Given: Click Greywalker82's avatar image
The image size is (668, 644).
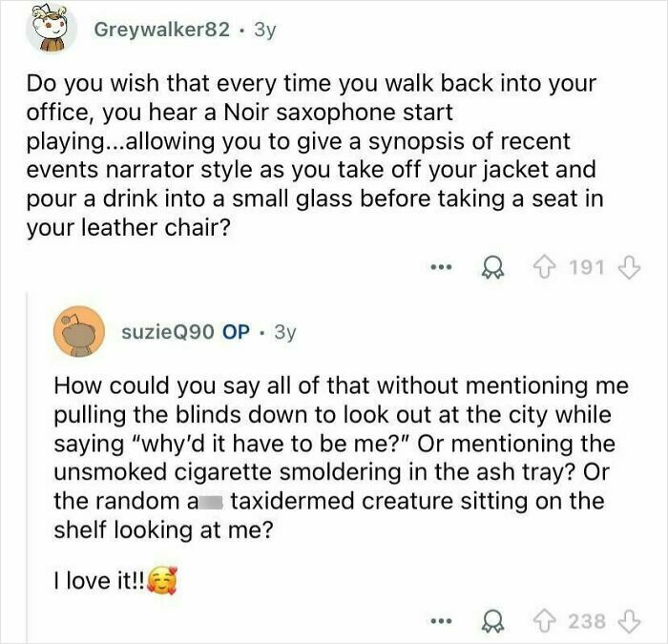Looking at the screenshot, I should pyautogui.click(x=50, y=29).
